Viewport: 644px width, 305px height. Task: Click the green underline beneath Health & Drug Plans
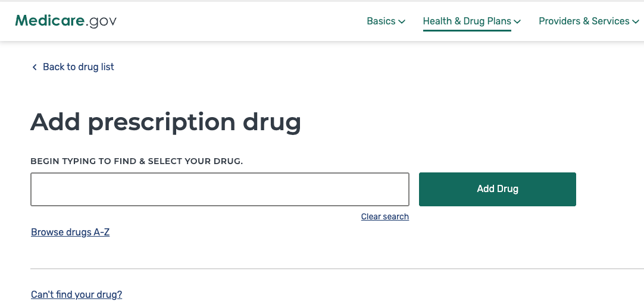[x=467, y=30]
